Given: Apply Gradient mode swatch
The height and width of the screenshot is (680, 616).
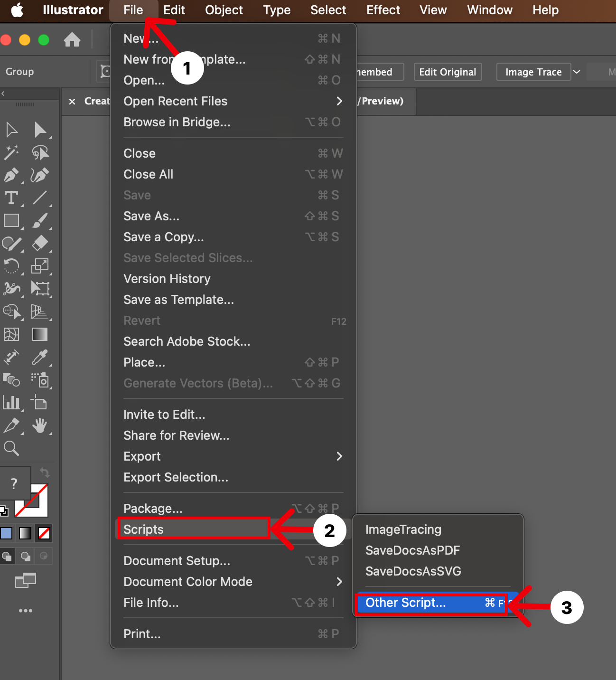Looking at the screenshot, I should (x=25, y=533).
